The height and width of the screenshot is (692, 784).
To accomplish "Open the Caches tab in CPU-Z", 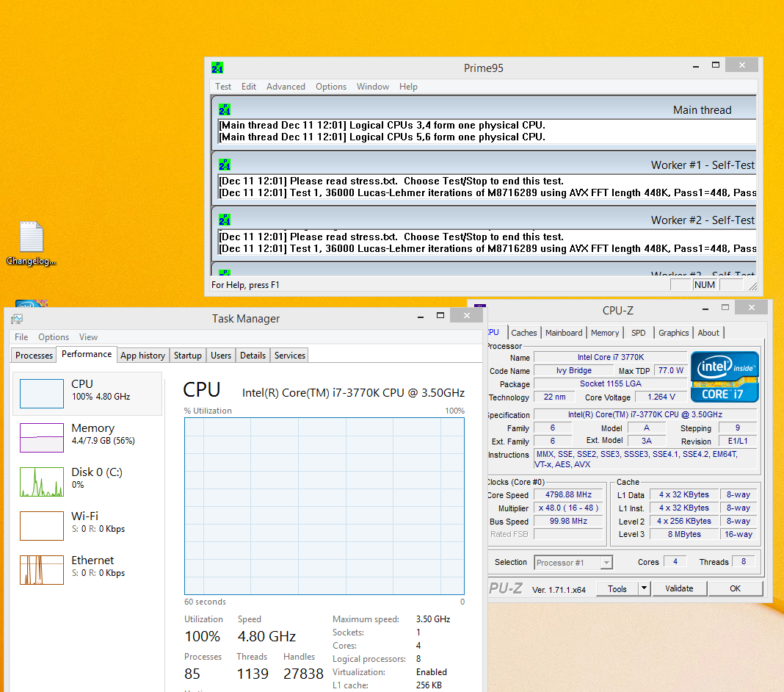I will (523, 333).
